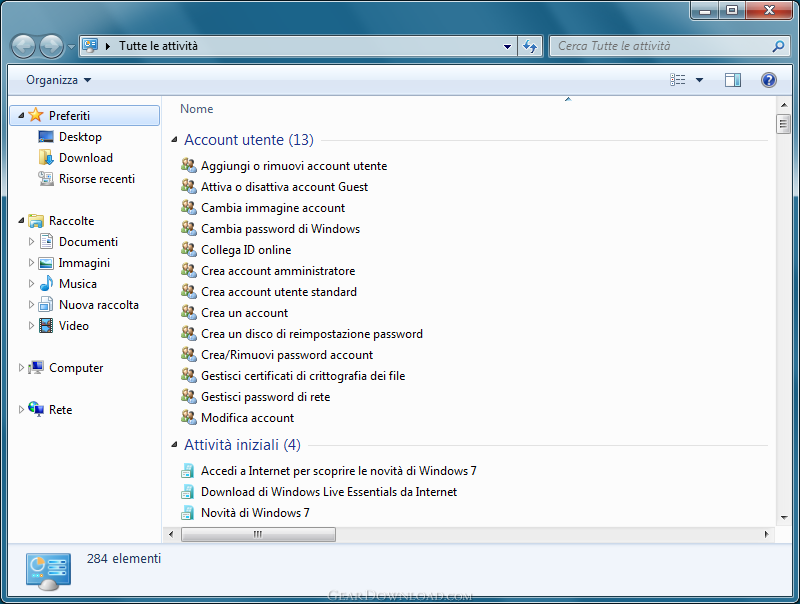Viewport: 800px width, 604px height.
Task: Open 'Cambia password di Windows'
Action: pos(280,229)
